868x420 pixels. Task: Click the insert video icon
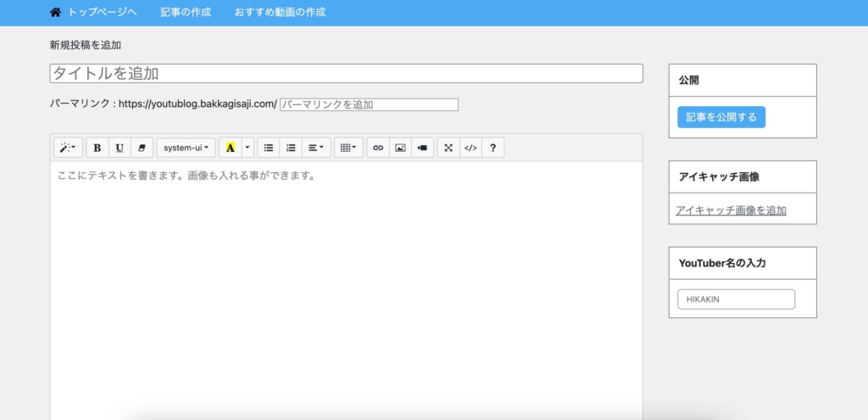pos(422,148)
